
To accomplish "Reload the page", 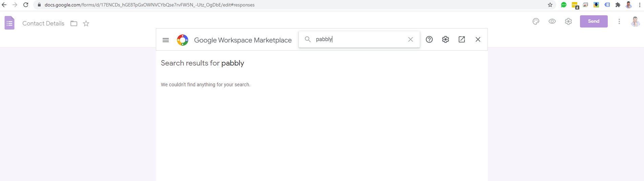I will coord(26,5).
